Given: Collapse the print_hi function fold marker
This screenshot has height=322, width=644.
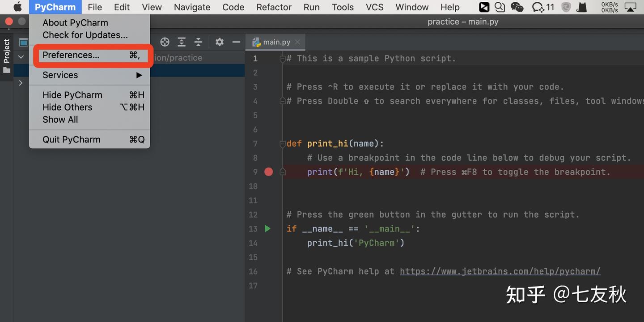Looking at the screenshot, I should tap(282, 144).
